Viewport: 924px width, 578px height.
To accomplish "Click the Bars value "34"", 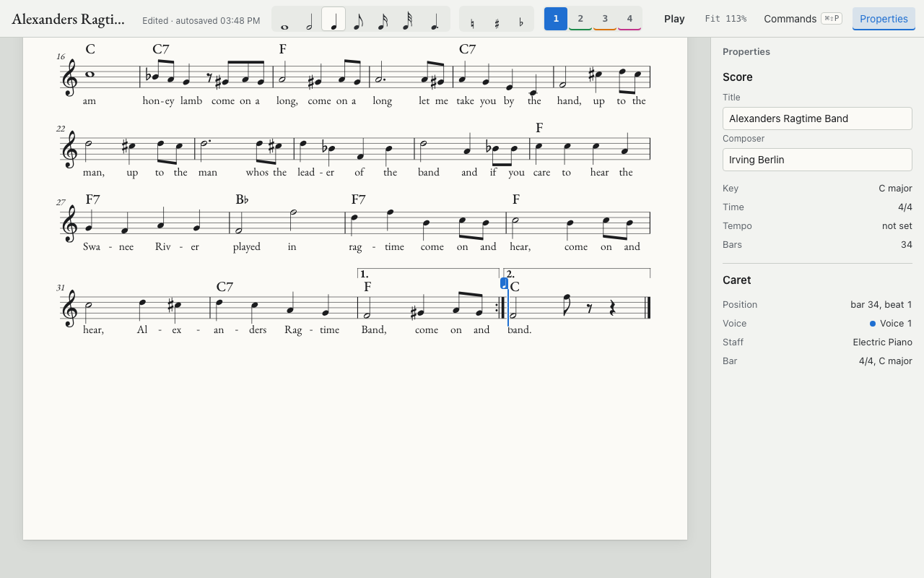I will [x=907, y=245].
